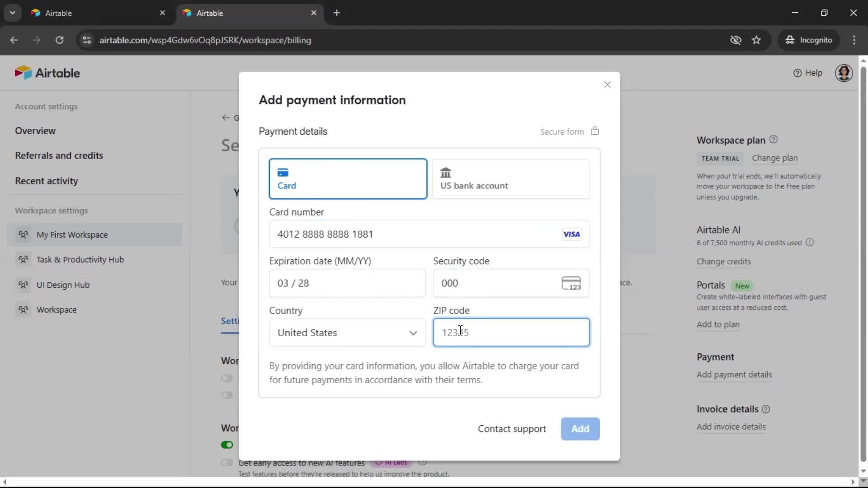Click the address bar URL
The width and height of the screenshot is (868, 488).
205,40
